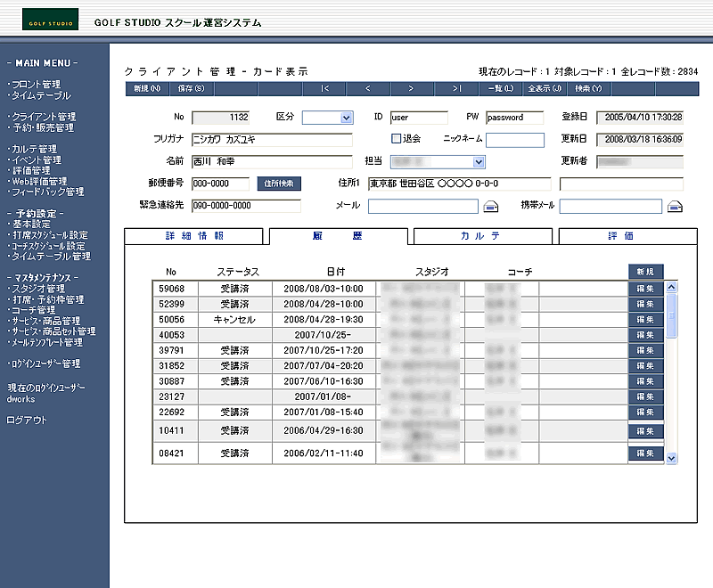The height and width of the screenshot is (588, 713).
Task: Click 編集 for record 40053
Action: pyautogui.click(x=645, y=335)
